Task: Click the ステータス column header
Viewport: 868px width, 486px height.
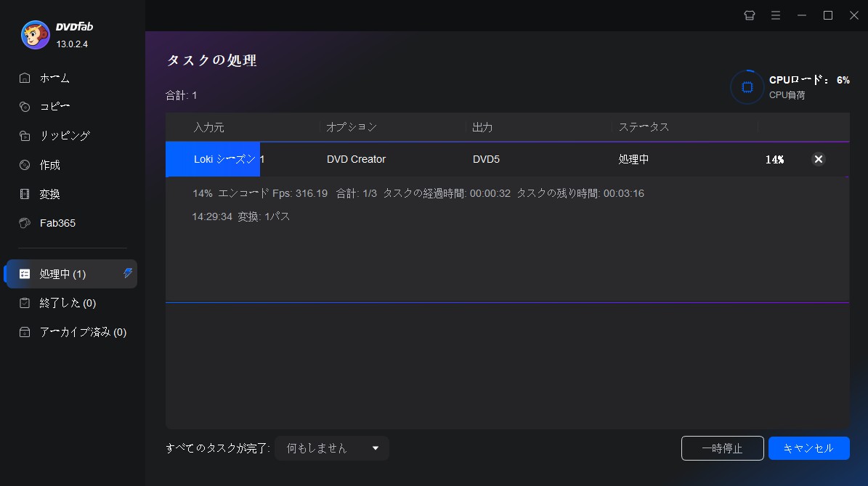Action: coord(644,127)
